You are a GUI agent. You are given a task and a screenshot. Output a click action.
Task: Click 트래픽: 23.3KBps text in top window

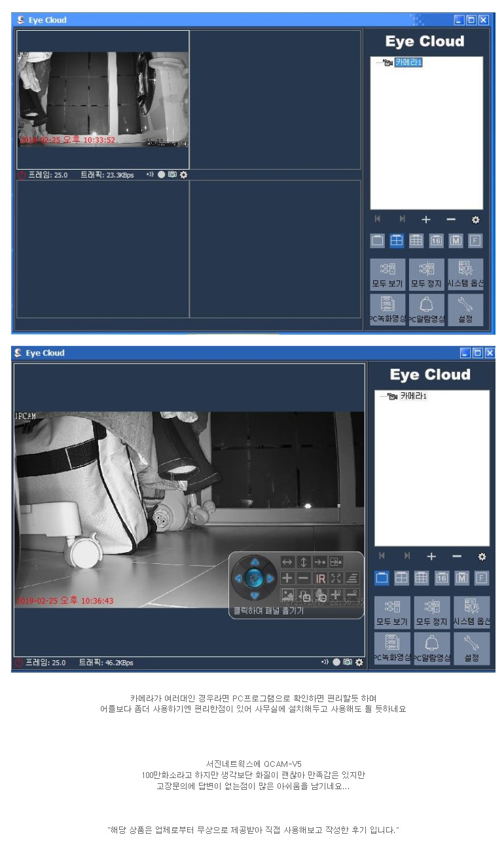click(107, 176)
